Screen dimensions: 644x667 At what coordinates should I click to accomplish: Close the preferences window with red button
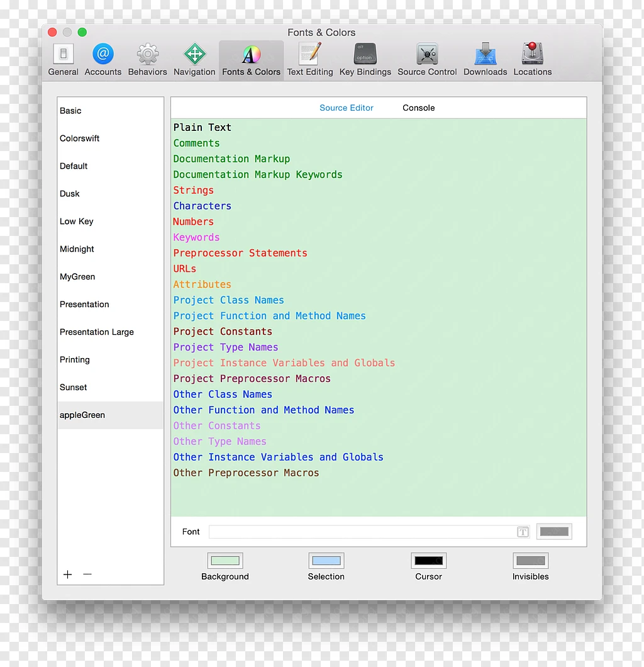52,32
